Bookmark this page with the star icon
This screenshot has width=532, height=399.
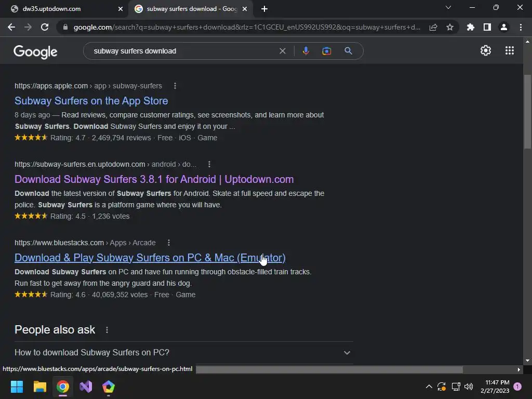point(450,27)
